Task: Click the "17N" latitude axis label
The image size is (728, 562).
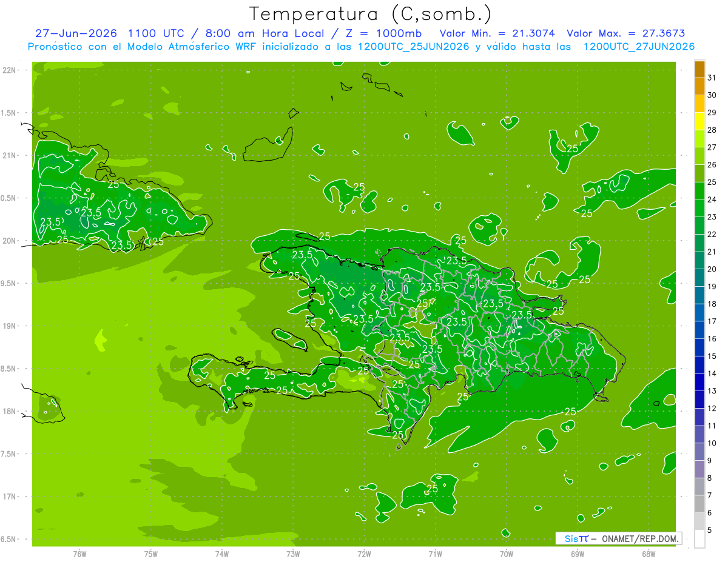Action: tap(10, 497)
